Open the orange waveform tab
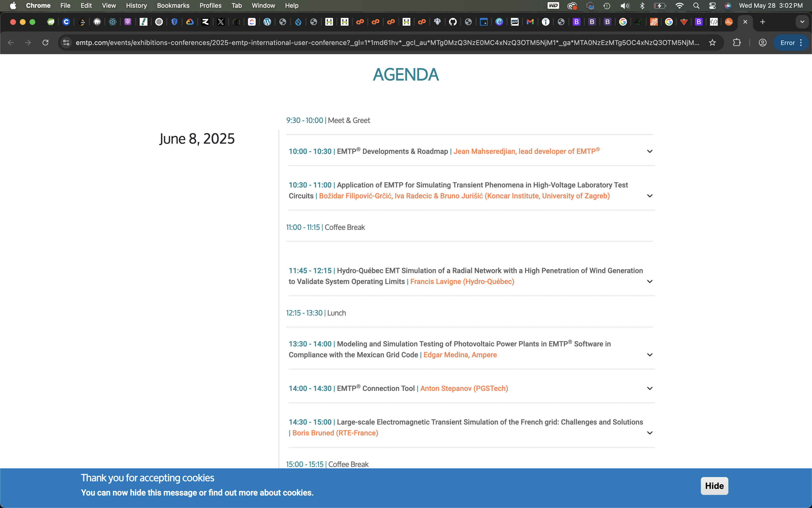The image size is (812, 508). pyautogui.click(x=728, y=22)
